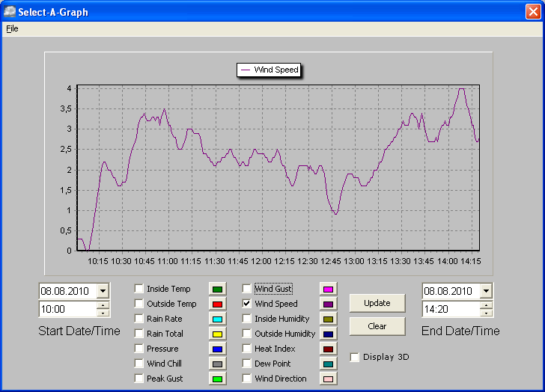The height and width of the screenshot is (392, 545).
Task: Click the dark red Heat Index swatch
Action: [328, 349]
